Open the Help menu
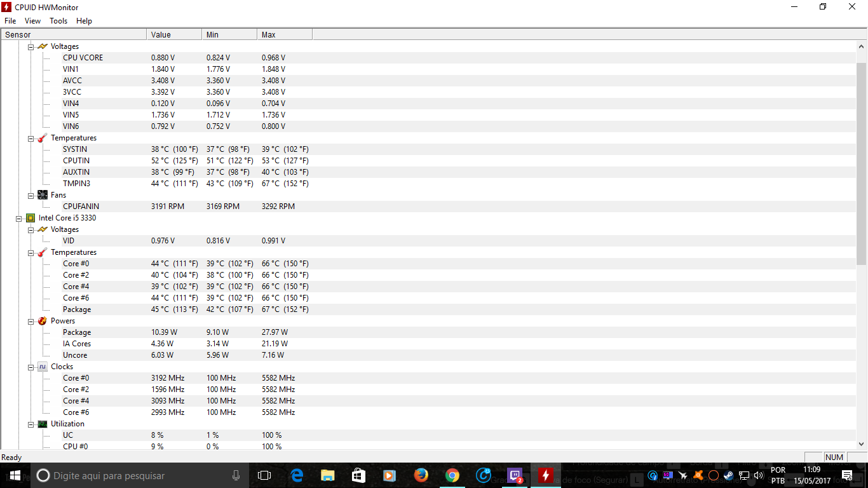This screenshot has height=488, width=868. click(x=84, y=21)
